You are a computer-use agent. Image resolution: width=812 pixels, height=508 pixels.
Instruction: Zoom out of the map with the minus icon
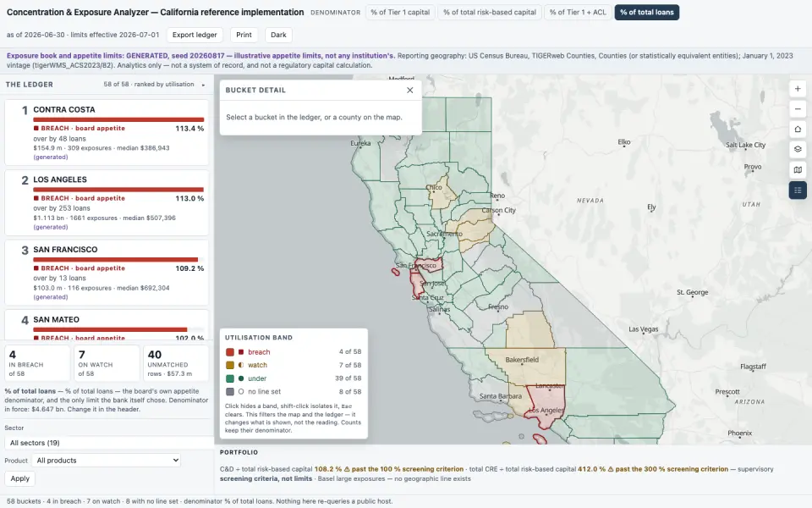point(798,109)
